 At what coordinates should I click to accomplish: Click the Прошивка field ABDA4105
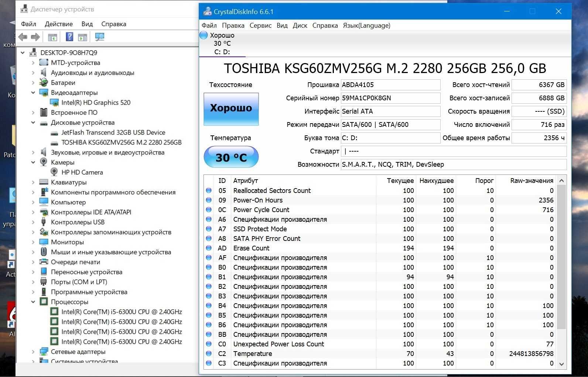390,85
